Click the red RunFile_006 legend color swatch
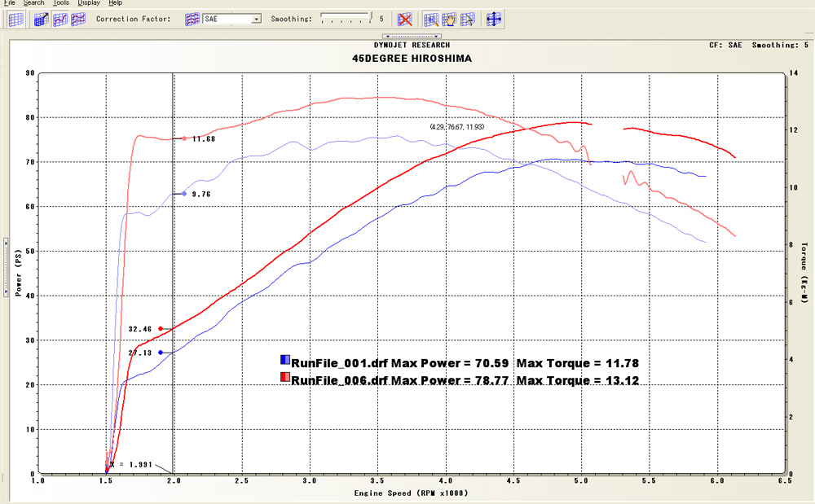Viewport: 815px width, 504px height. tap(284, 379)
